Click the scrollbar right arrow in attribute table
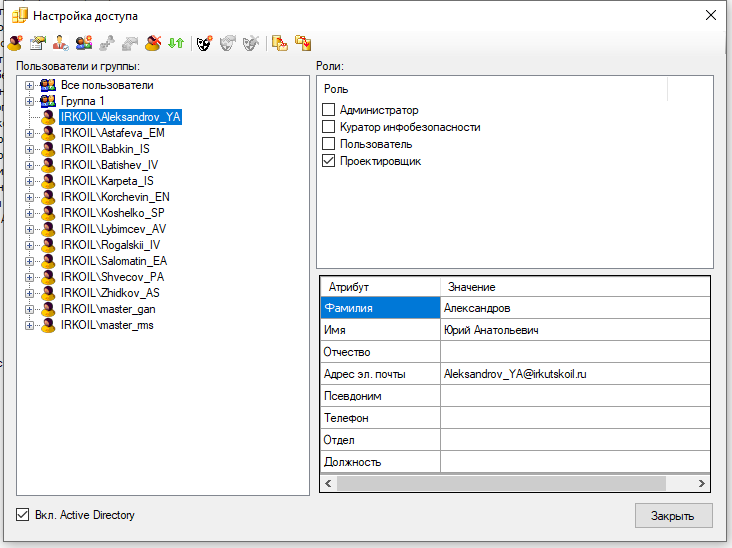 (x=702, y=483)
